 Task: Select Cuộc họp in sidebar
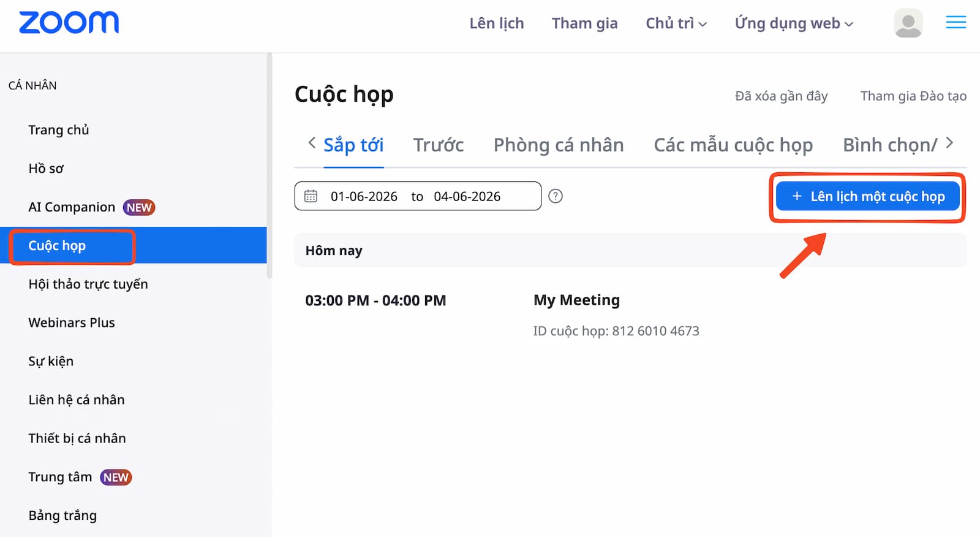[134, 245]
